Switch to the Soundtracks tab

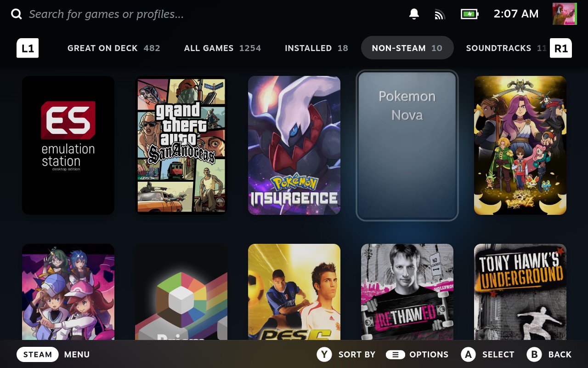pyautogui.click(x=506, y=48)
